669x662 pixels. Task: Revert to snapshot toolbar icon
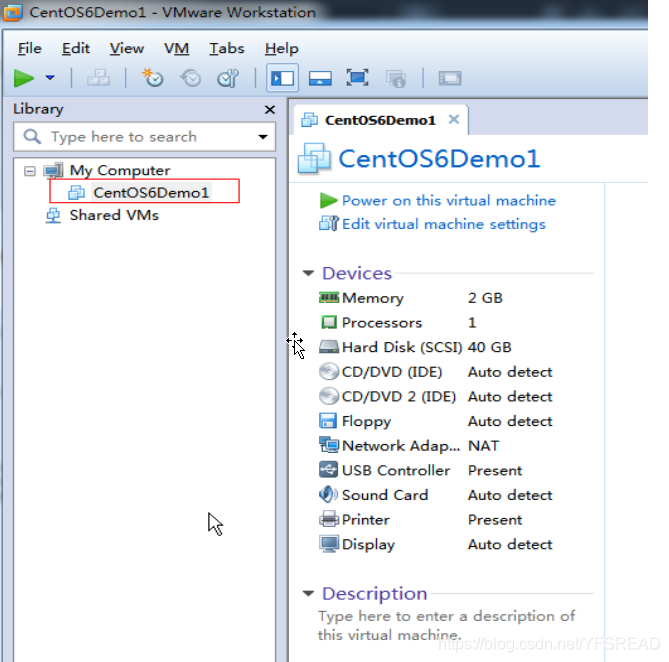tap(190, 78)
